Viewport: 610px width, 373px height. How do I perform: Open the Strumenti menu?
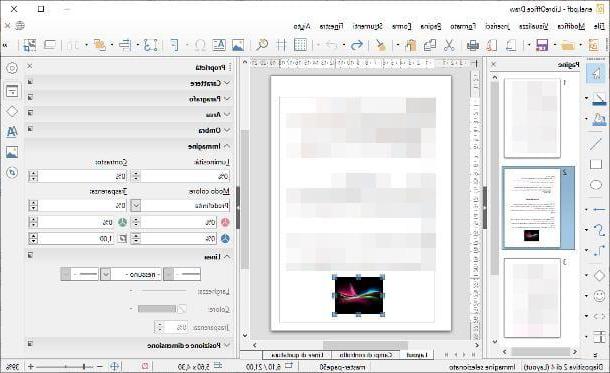(368, 26)
